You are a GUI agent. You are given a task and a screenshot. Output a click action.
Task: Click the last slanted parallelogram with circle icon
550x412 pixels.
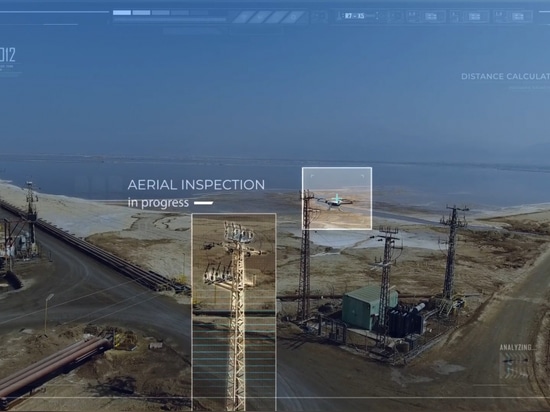(x=293, y=17)
